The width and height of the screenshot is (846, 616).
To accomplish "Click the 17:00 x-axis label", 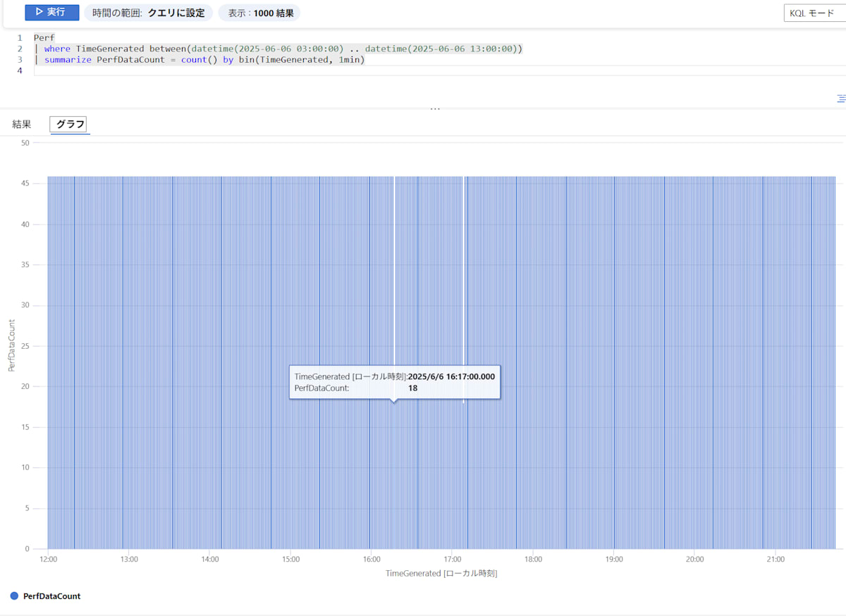I will click(x=453, y=560).
